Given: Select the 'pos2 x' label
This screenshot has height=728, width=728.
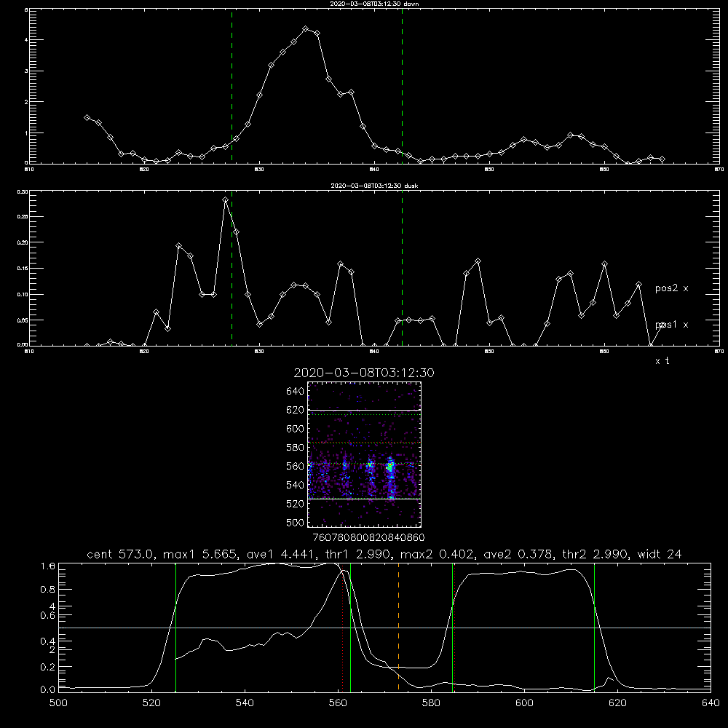Looking at the screenshot, I should (671, 288).
